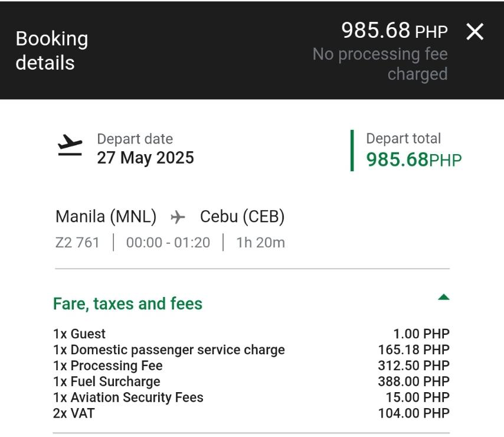Select the 1x Guest fare line
The image size is (504, 437).
[x=79, y=334]
